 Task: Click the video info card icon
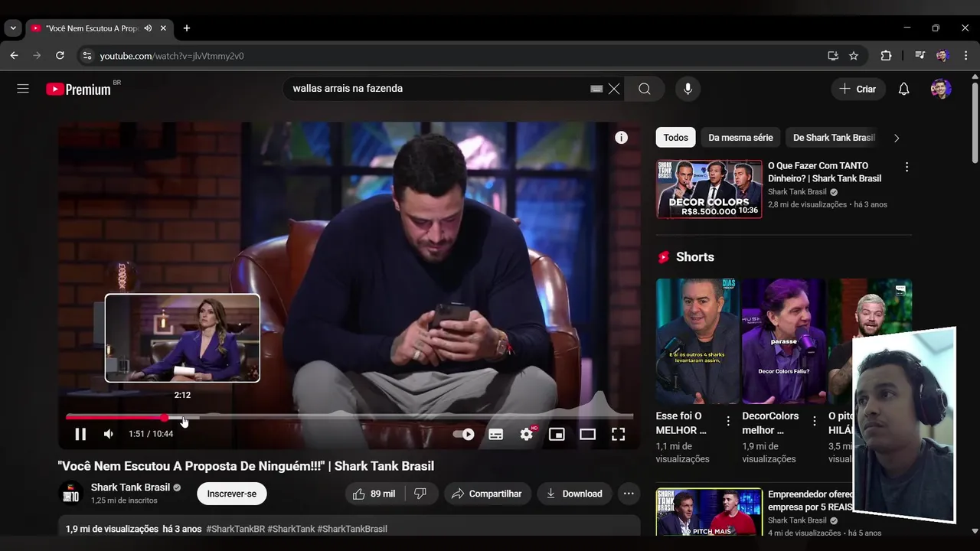click(x=622, y=138)
